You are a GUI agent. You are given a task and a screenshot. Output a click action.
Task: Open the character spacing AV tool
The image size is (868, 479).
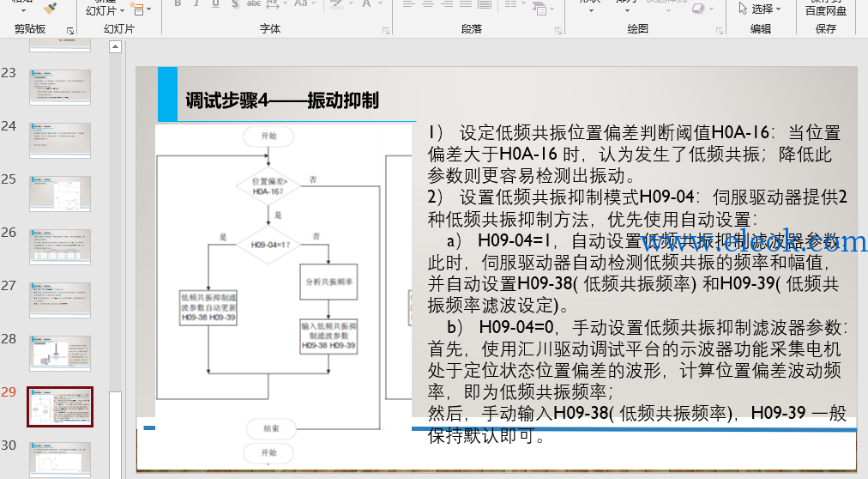click(x=273, y=3)
